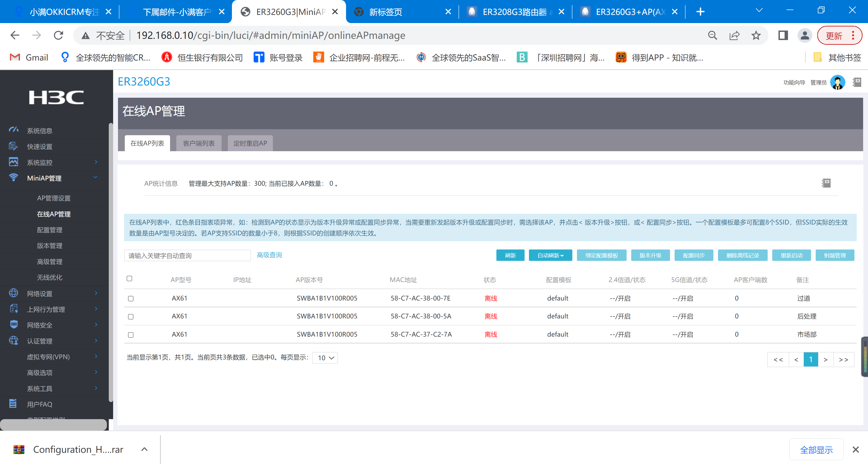Click the 快速设置 sidebar icon
The width and height of the screenshot is (868, 468).
click(x=13, y=146)
